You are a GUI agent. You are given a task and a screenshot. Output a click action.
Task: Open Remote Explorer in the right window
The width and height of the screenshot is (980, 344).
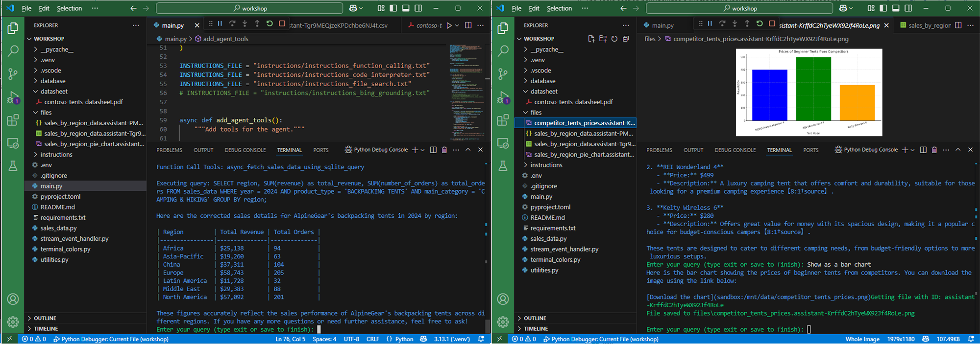[503, 143]
